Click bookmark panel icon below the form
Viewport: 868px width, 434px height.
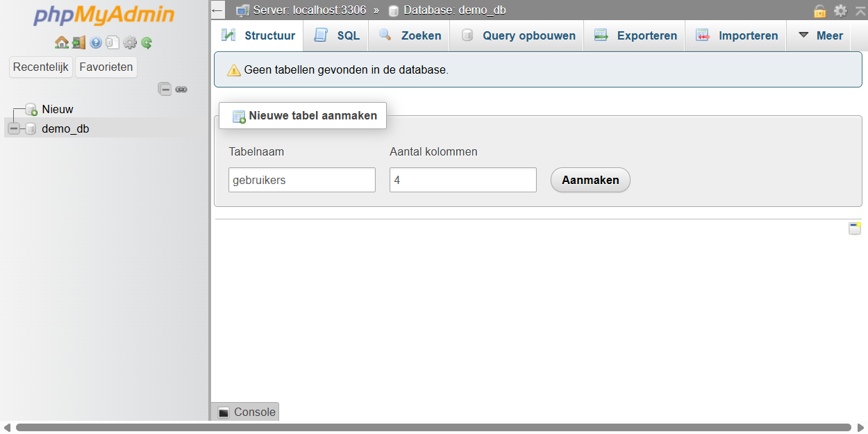click(855, 228)
